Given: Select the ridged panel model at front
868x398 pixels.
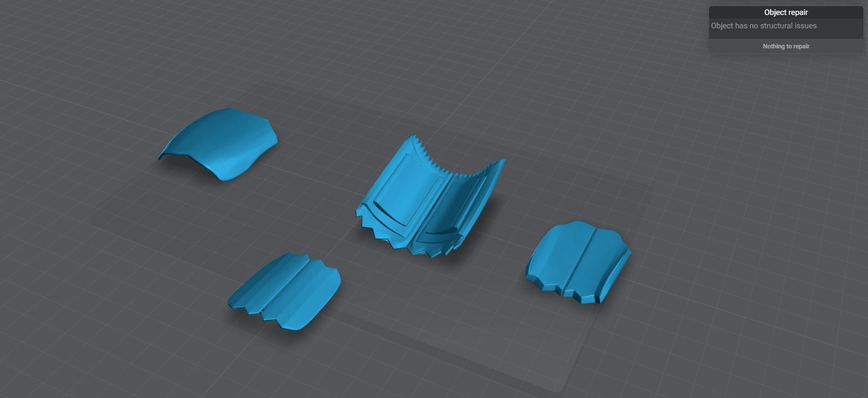Looking at the screenshot, I should click(284, 291).
